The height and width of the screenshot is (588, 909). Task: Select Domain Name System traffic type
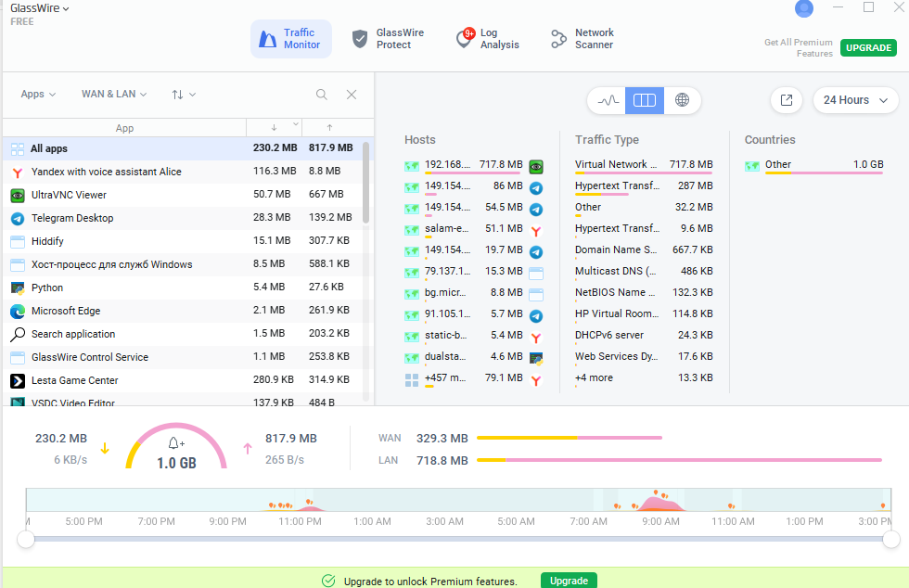pyautogui.click(x=644, y=250)
